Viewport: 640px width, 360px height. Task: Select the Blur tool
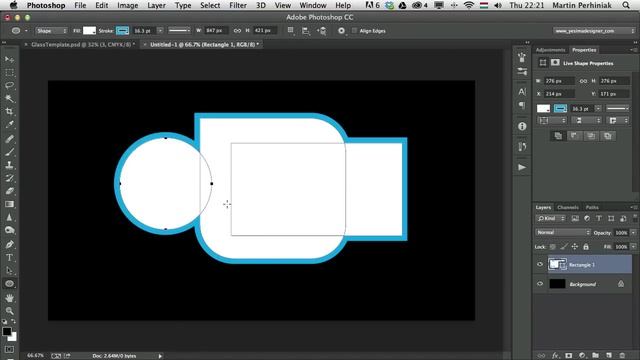click(9, 217)
